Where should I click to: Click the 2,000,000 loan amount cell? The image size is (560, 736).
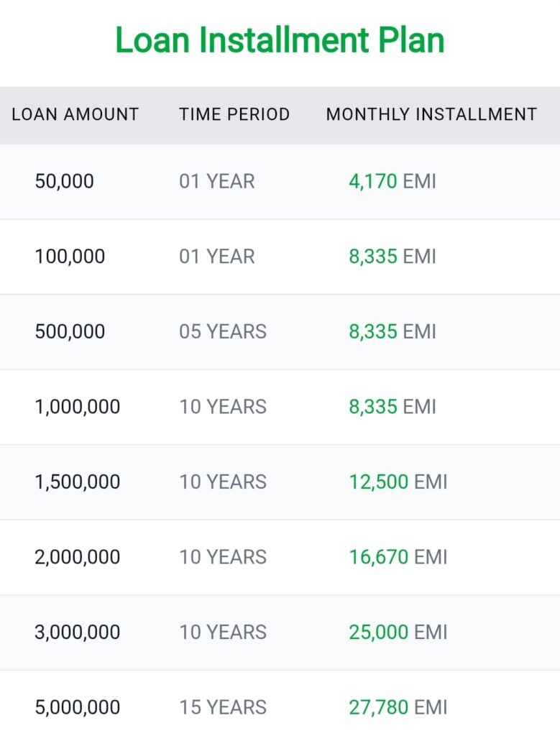click(78, 557)
